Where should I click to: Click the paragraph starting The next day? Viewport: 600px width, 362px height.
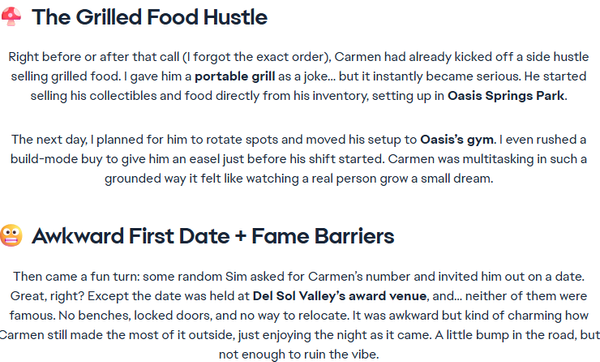298,159
